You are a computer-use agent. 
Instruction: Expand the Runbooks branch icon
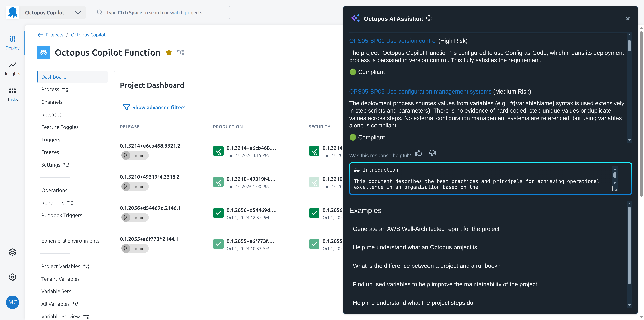click(70, 203)
